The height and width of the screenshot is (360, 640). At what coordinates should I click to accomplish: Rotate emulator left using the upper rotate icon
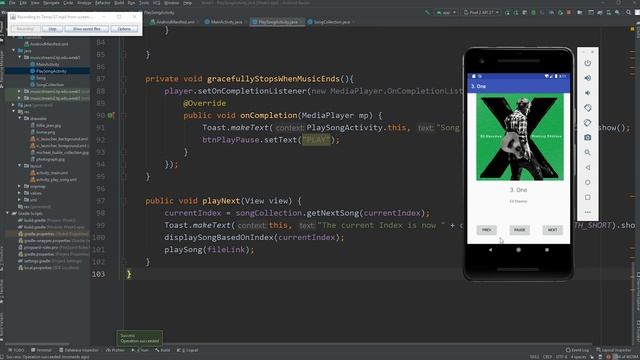587,108
